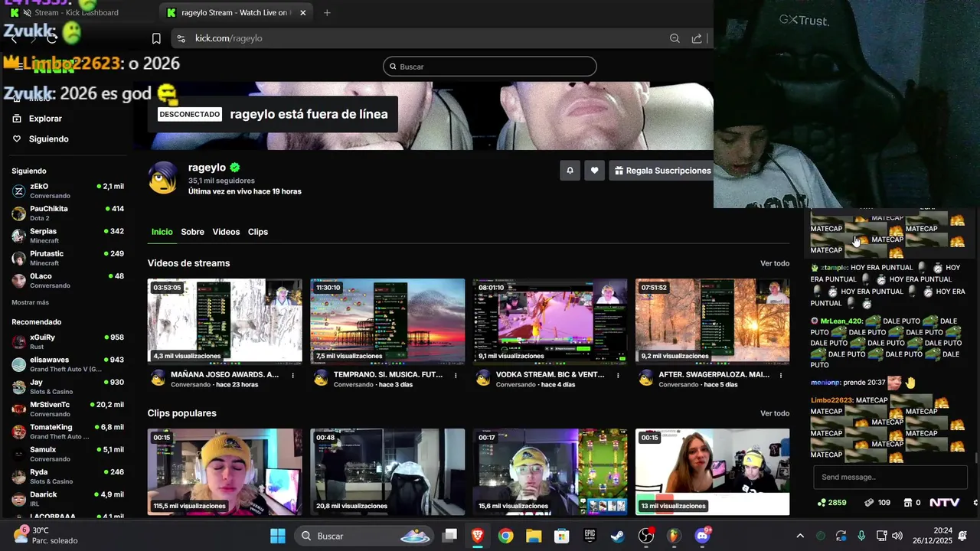980x551 pixels.
Task: Switch to the Clips tab
Action: 258,232
